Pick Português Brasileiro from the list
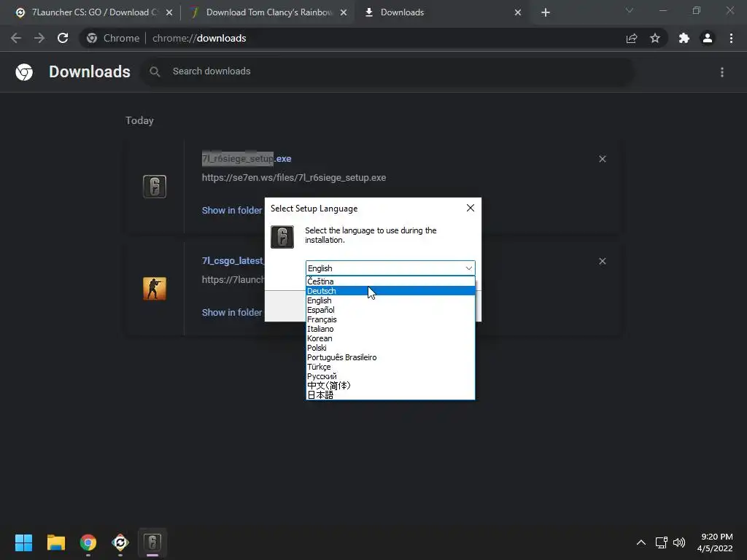 click(390, 357)
